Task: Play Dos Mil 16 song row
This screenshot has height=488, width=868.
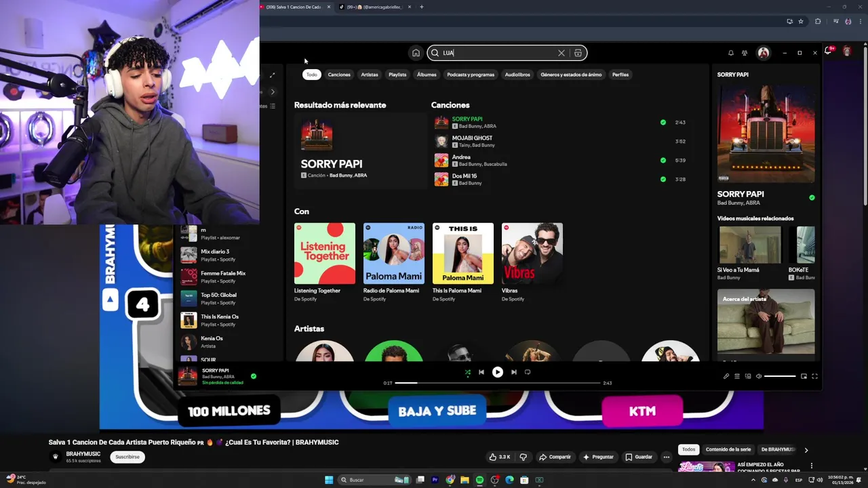Action: click(x=560, y=180)
